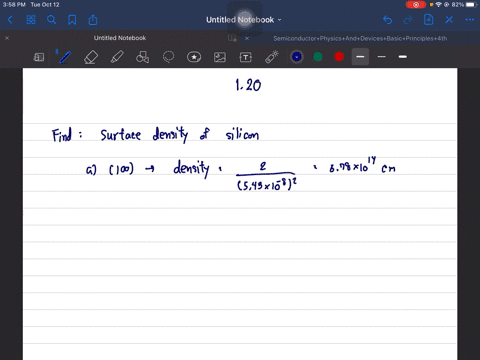Select the Lasso tool
This screenshot has width=480, height=360.
coord(168,57)
